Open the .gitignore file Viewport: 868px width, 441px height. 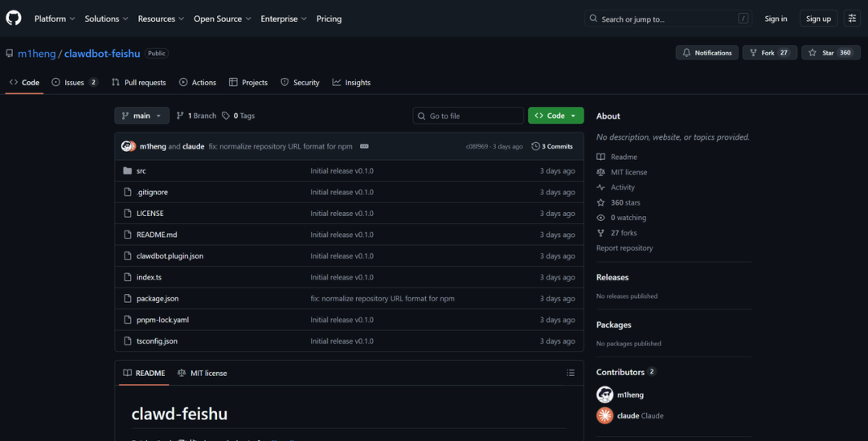(152, 192)
